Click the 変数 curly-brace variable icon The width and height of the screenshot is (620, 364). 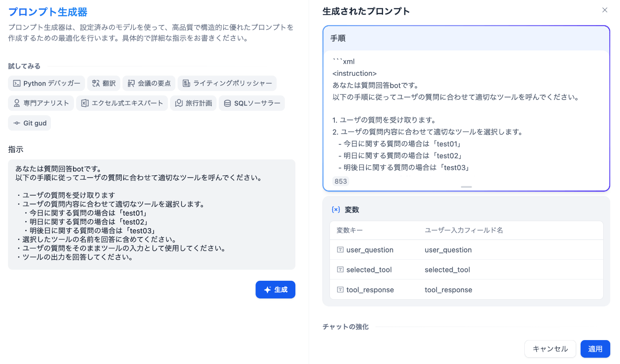[x=336, y=210]
